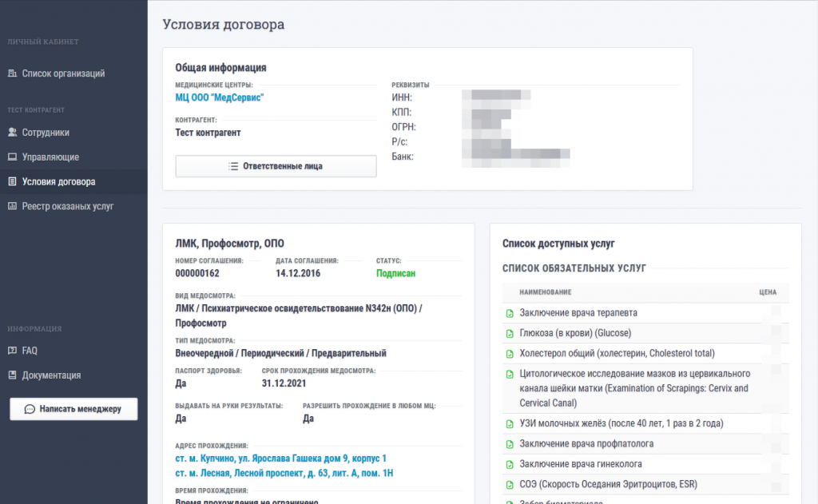The height and width of the screenshot is (504, 818).
Task: Click the organizations list building icon
Action: (12, 73)
